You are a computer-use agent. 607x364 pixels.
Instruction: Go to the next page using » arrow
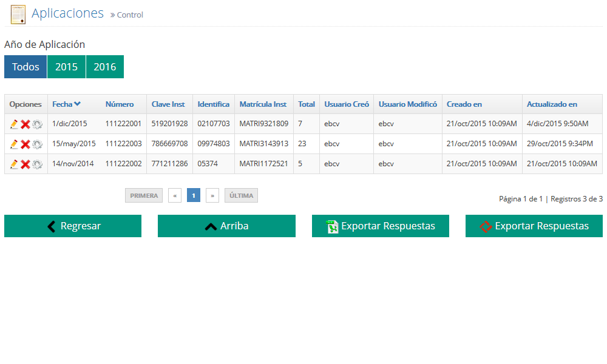[x=212, y=195]
